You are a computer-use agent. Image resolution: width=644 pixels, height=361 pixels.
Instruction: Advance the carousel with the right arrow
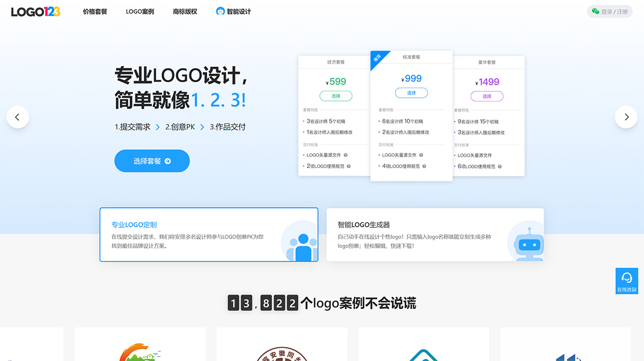coord(626,117)
